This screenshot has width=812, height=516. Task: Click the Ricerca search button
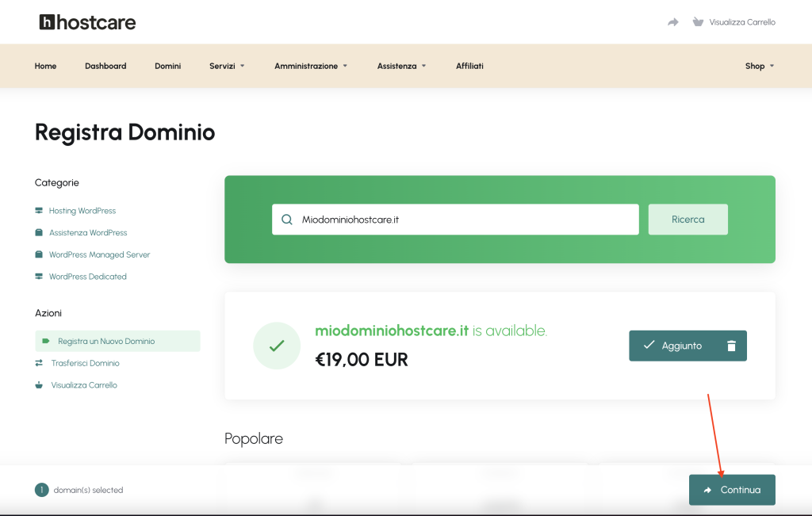coord(688,220)
